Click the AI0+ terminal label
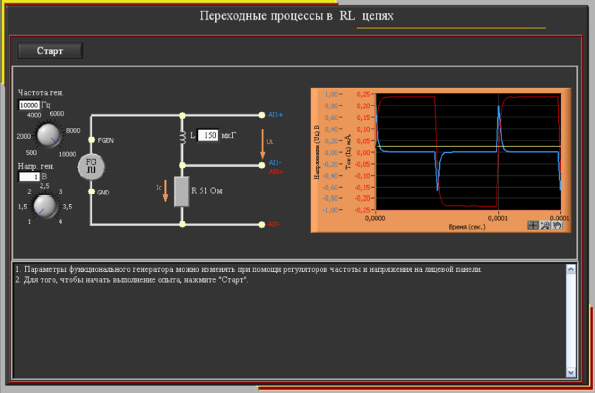This screenshot has width=595, height=393. [x=276, y=172]
